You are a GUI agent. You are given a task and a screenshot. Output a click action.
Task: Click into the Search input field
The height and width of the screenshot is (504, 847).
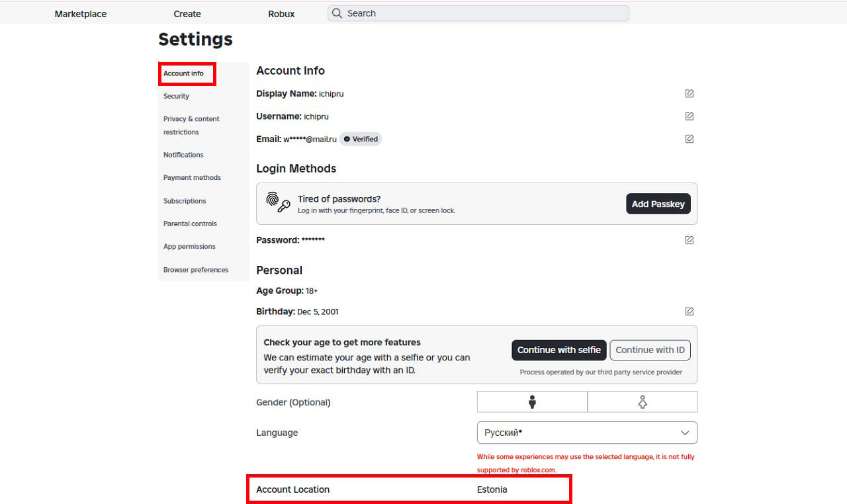click(x=483, y=13)
